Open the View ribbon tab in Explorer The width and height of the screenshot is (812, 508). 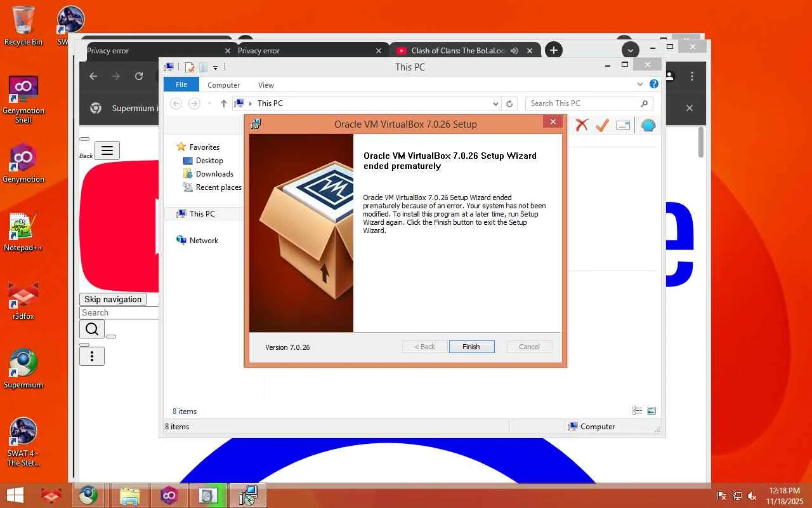266,85
